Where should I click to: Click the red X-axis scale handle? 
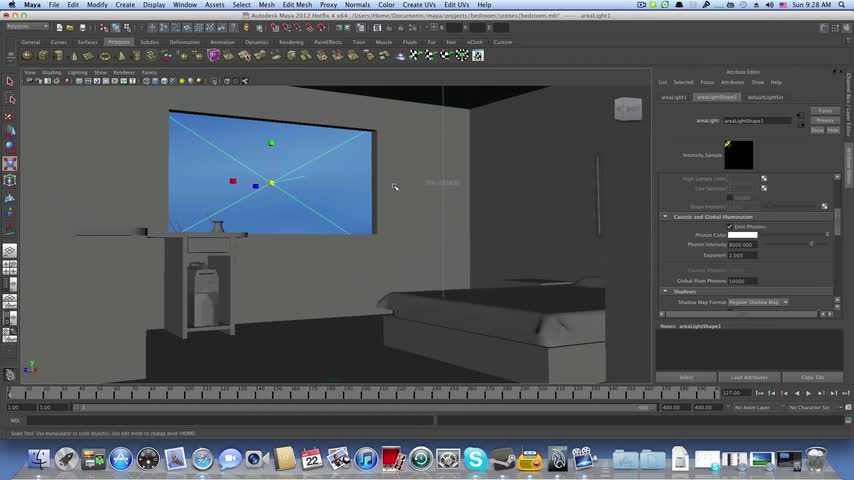(233, 181)
